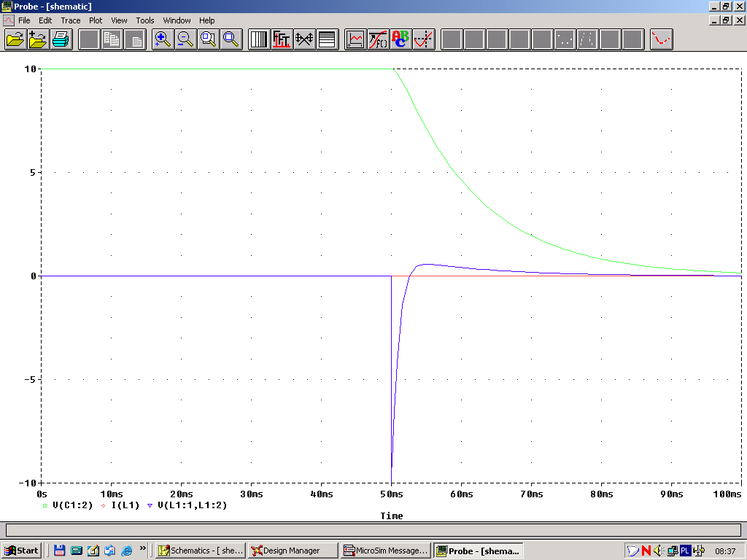
Task: Toggle Mark Data Points button
Action: coord(661,39)
